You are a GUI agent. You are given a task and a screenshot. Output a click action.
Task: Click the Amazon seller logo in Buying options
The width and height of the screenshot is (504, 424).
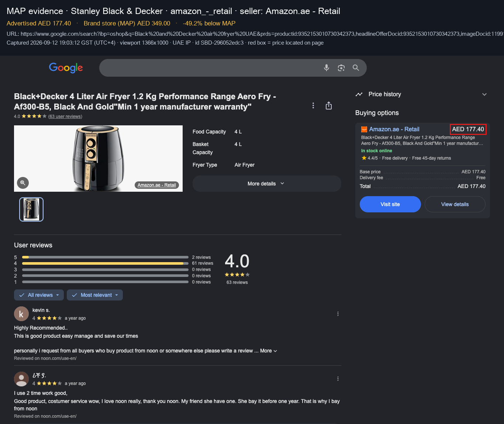[364, 129]
